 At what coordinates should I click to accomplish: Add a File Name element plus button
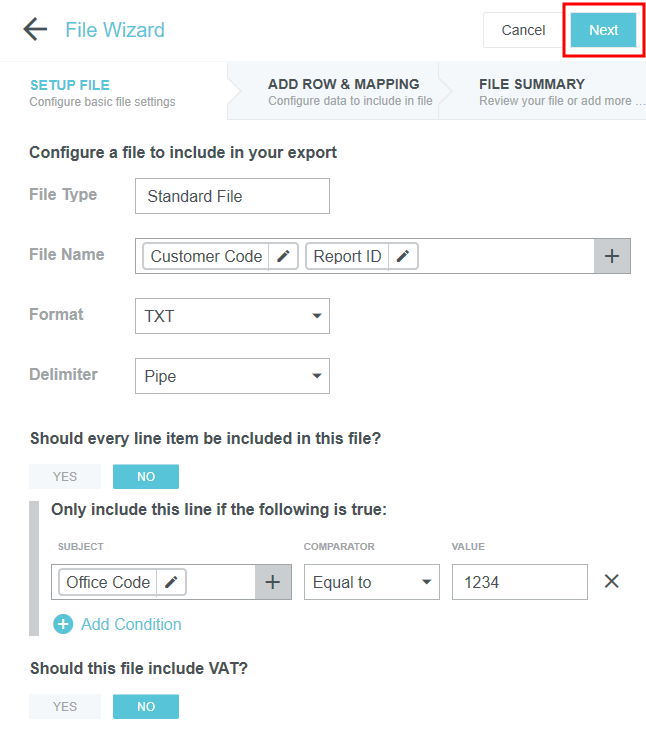coord(612,256)
